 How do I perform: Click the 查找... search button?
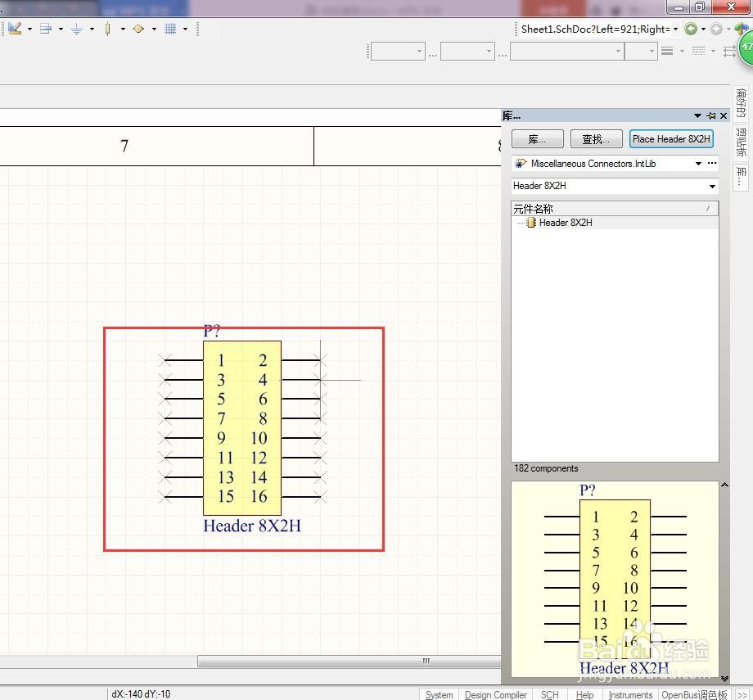click(x=596, y=139)
